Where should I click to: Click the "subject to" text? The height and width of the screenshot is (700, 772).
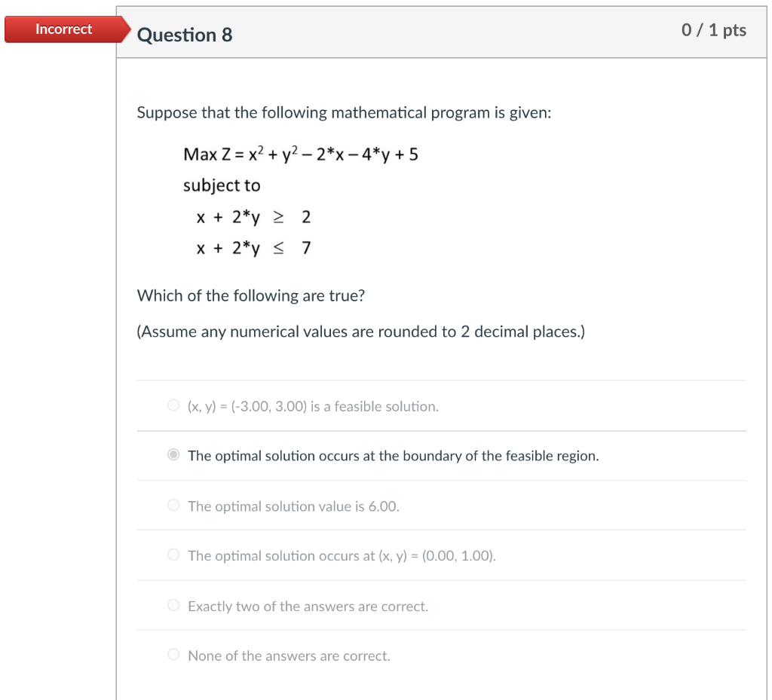(222, 185)
